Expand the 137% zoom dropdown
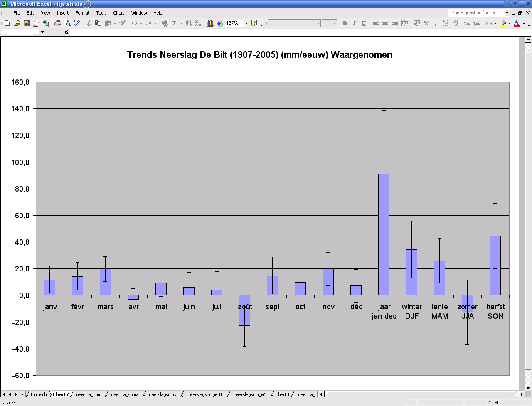This screenshot has width=532, height=406. [x=246, y=23]
